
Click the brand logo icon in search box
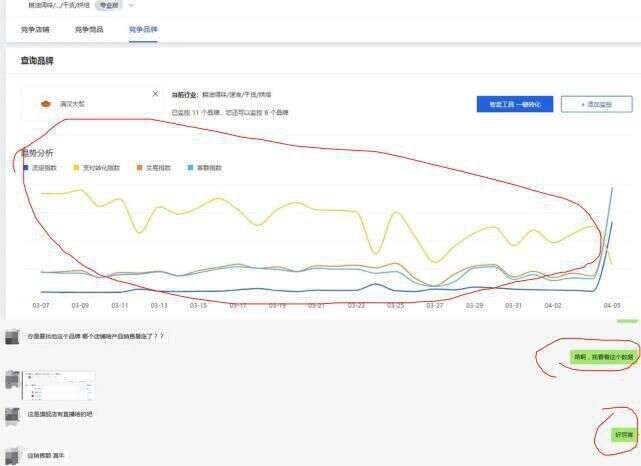pyautogui.click(x=44, y=103)
